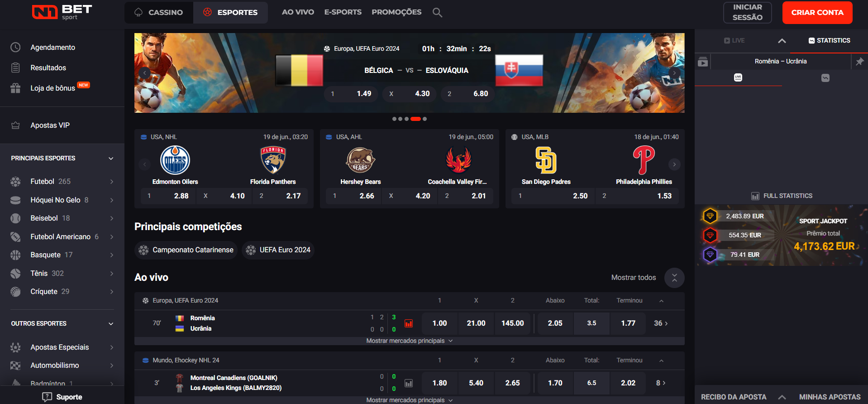Select Futebol Americano ball icon
This screenshot has height=404, width=868.
[15, 236]
